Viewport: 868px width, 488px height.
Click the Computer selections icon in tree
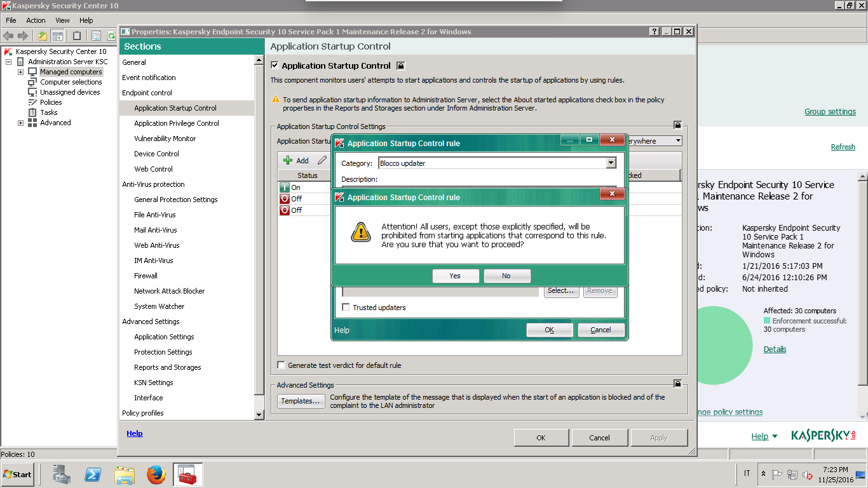(x=32, y=82)
